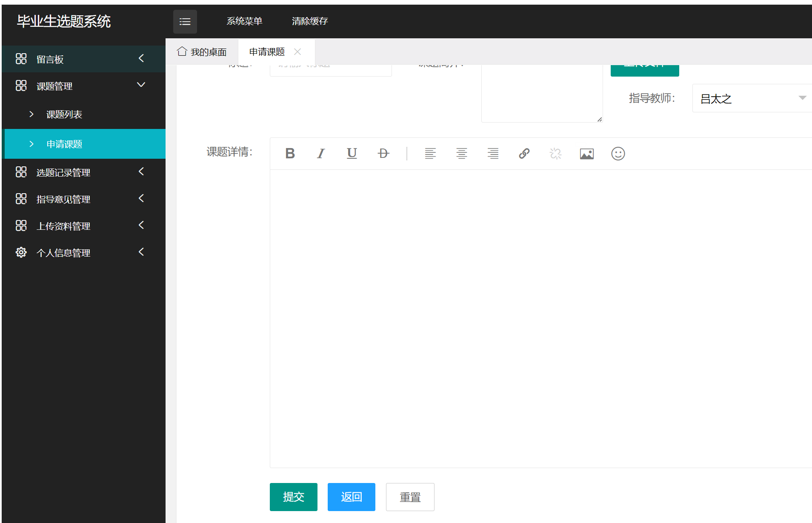The width and height of the screenshot is (812, 523).
Task: Click the hamburger menu icon
Action: (185, 21)
